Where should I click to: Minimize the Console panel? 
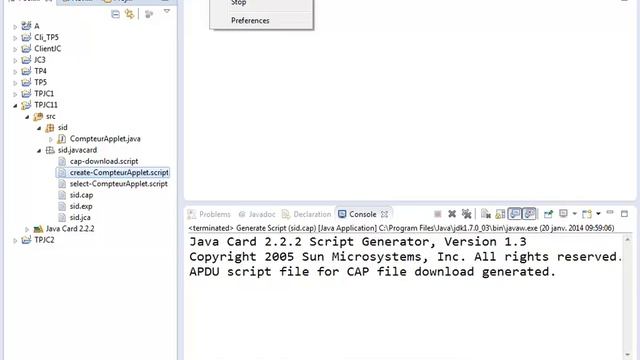(x=610, y=212)
